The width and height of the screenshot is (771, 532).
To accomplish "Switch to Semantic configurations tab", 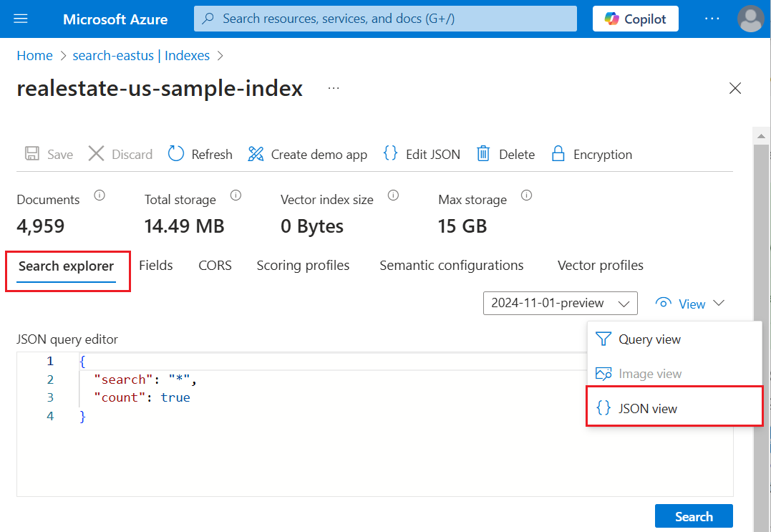I will click(452, 266).
